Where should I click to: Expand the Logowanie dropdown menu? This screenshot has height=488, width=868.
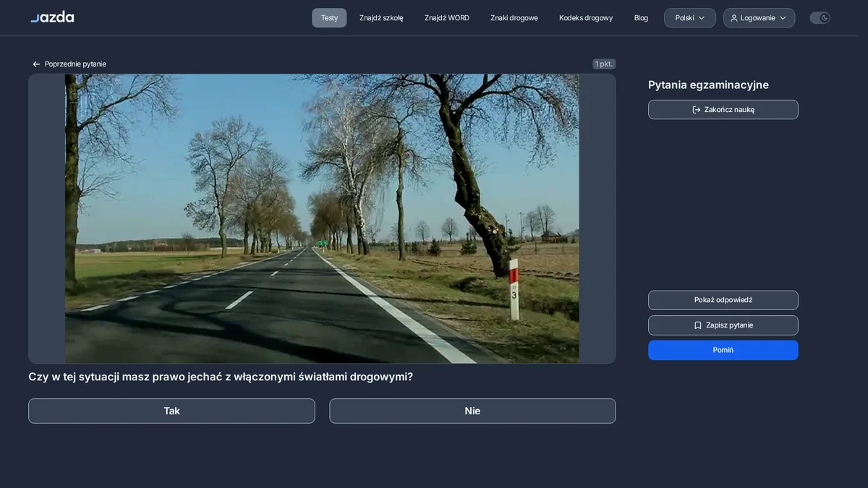[x=759, y=18]
